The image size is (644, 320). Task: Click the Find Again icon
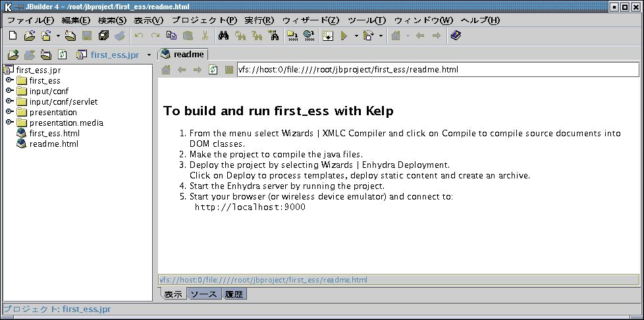pyautogui.click(x=240, y=36)
